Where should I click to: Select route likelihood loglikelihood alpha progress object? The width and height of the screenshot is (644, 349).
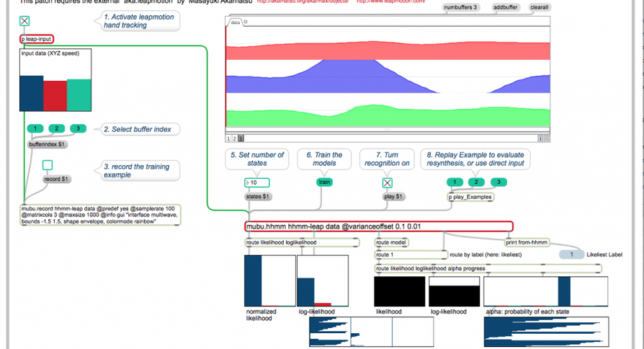pyautogui.click(x=488, y=268)
